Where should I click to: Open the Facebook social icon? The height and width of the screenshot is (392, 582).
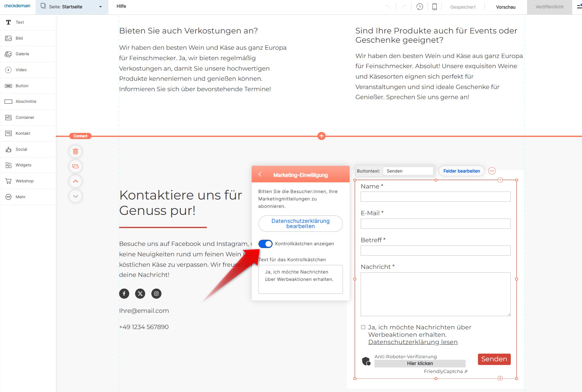[x=124, y=293]
